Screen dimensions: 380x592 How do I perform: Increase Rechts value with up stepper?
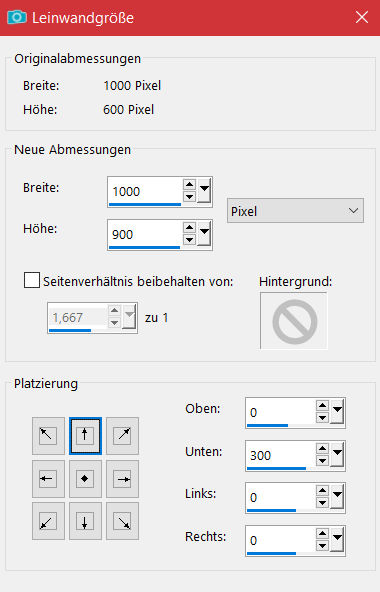(322, 534)
